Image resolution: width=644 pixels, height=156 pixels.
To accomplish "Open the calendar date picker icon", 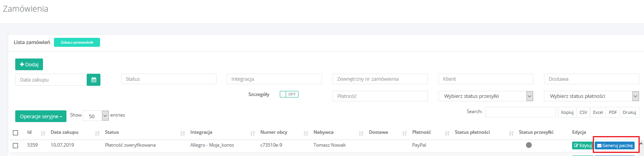I will coord(93,80).
